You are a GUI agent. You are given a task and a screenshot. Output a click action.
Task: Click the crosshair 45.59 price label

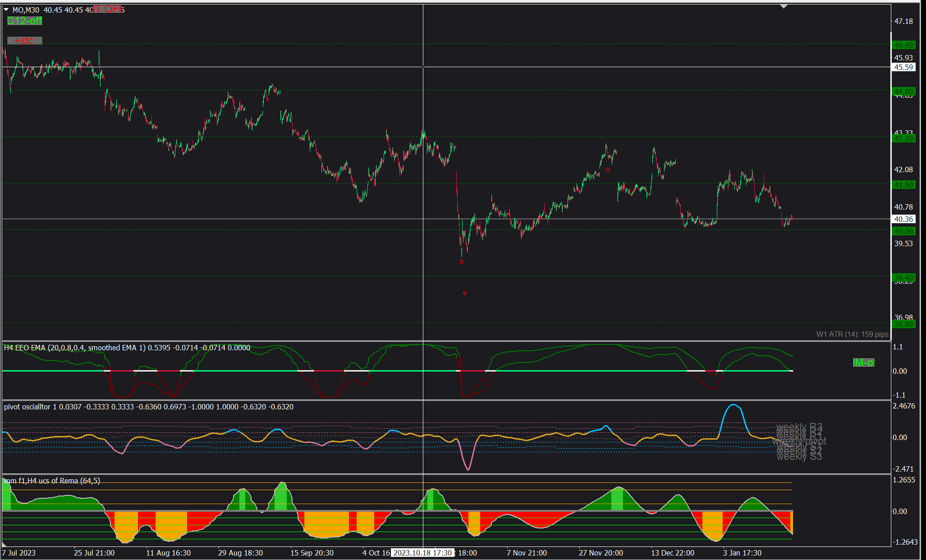coord(903,67)
